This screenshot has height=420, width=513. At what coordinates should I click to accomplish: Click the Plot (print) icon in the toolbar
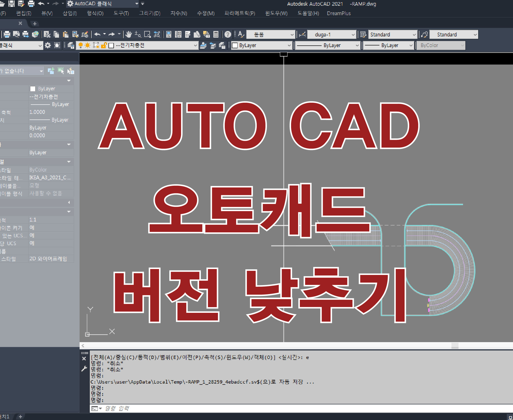[7, 35]
